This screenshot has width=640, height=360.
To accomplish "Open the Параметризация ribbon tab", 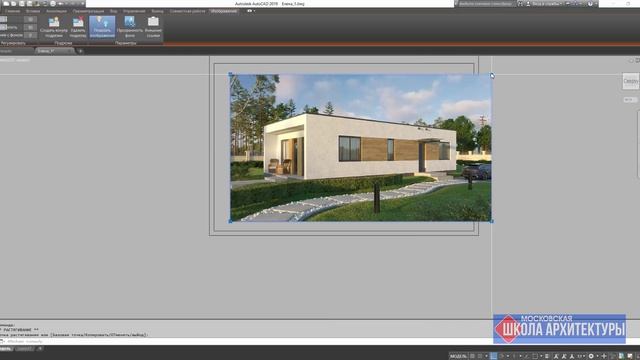I will point(88,11).
